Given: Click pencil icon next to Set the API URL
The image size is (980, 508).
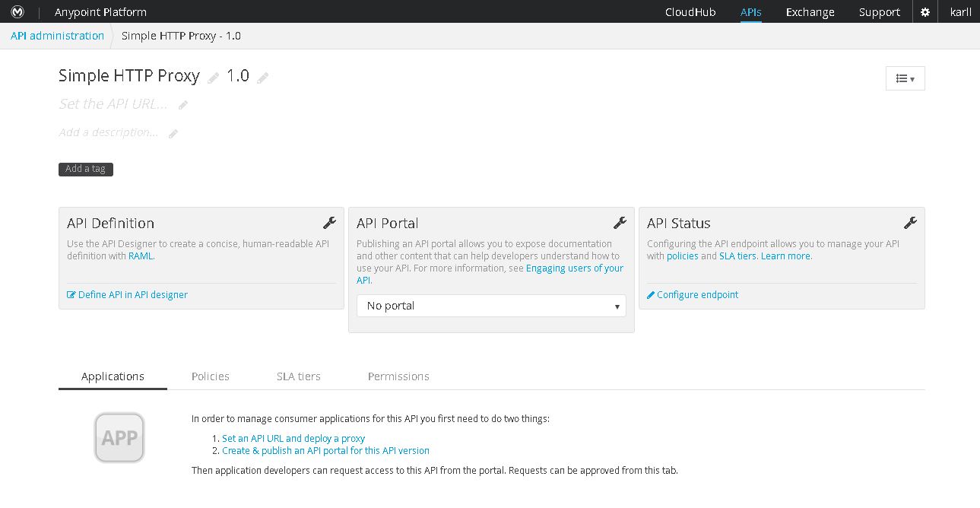Looking at the screenshot, I should 183,105.
